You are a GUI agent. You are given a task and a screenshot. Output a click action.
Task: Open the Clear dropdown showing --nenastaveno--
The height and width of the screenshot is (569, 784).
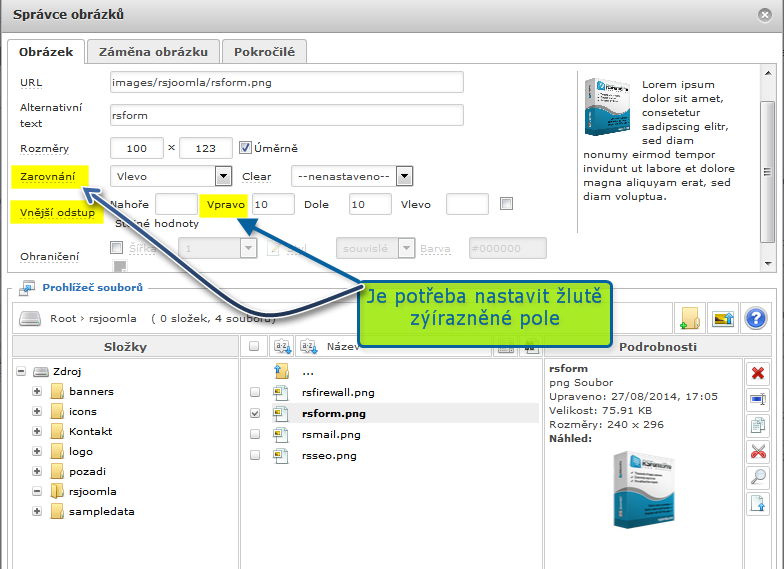[352, 176]
